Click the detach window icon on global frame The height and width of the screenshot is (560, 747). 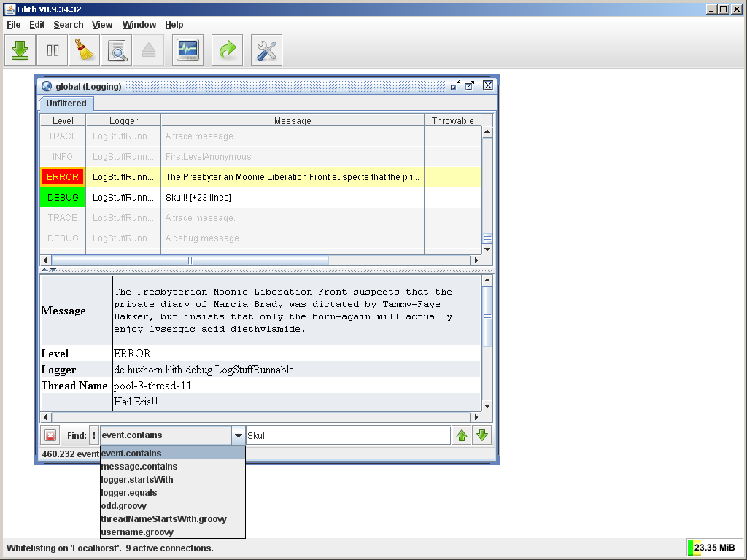pyautogui.click(x=469, y=85)
